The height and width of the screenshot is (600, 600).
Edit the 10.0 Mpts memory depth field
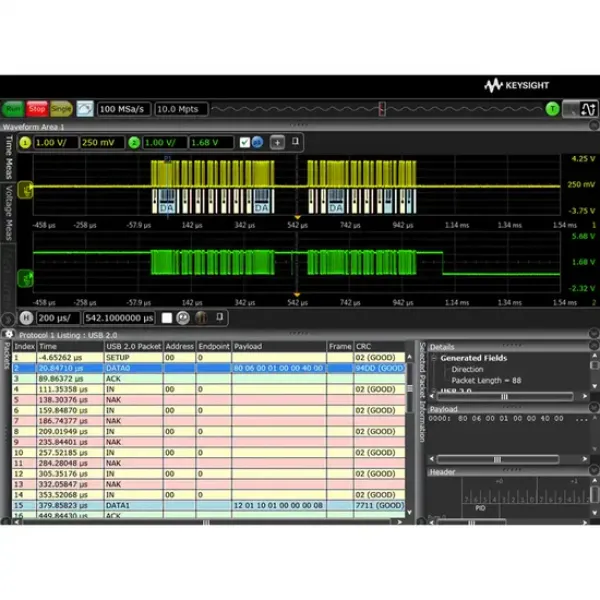181,109
